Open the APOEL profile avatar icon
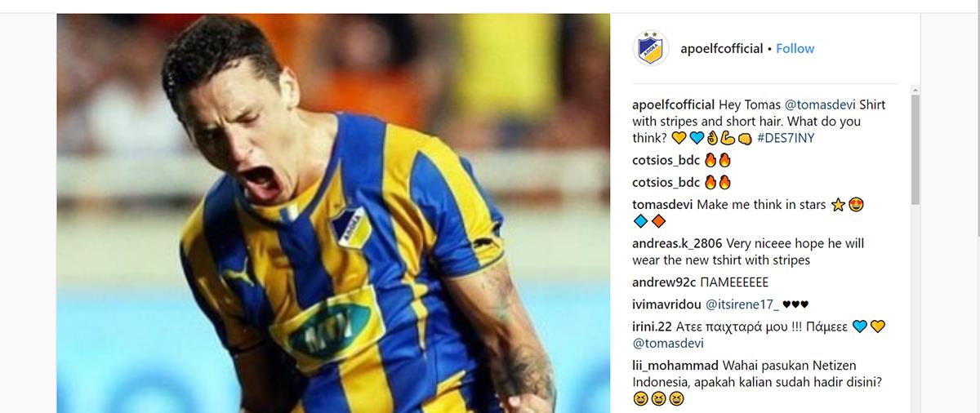This screenshot has height=413, width=980. (651, 48)
